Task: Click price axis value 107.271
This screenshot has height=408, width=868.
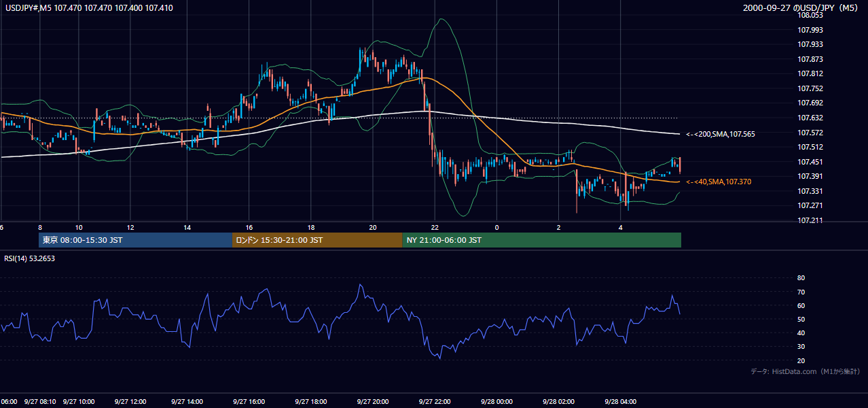Action: 810,205
